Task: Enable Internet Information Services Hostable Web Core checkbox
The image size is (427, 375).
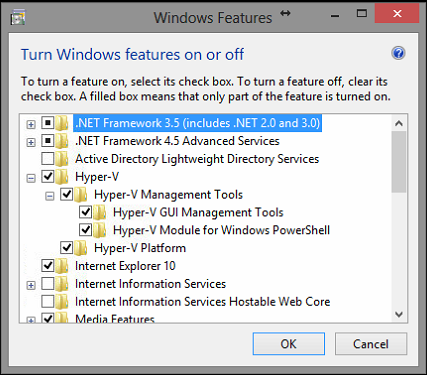Action: tap(48, 301)
